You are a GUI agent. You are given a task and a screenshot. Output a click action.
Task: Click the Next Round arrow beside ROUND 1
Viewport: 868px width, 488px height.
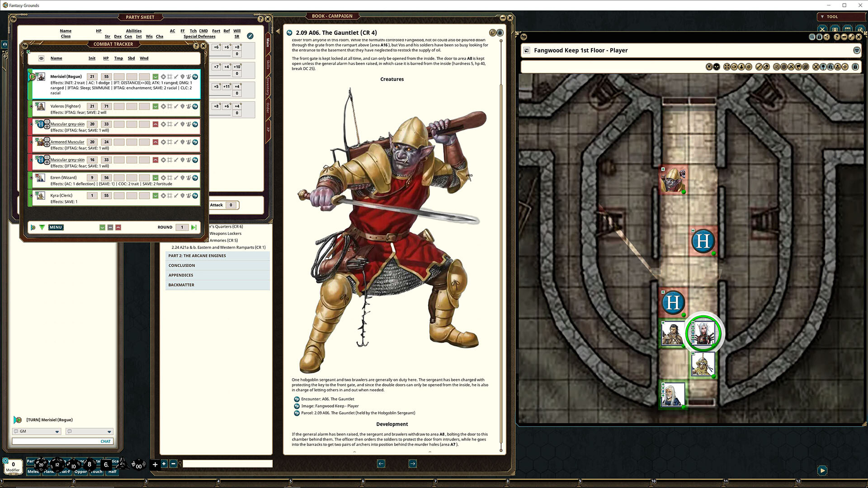(194, 227)
